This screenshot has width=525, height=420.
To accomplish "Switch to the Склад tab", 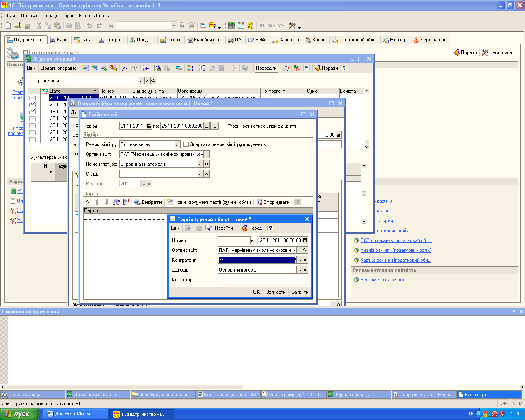I will pos(170,40).
